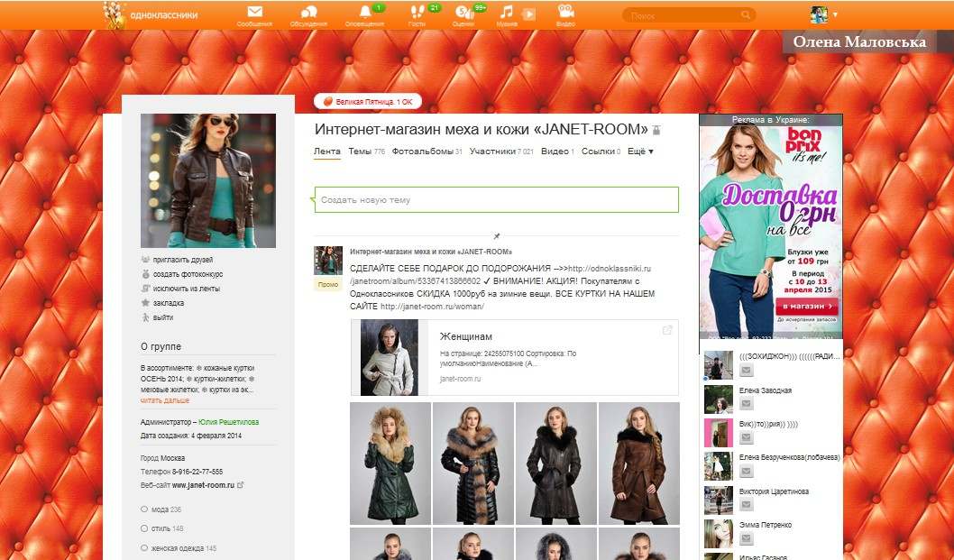Open the Сообщения messages envelope icon
Screen dimensions: 954x560
pyautogui.click(x=255, y=12)
